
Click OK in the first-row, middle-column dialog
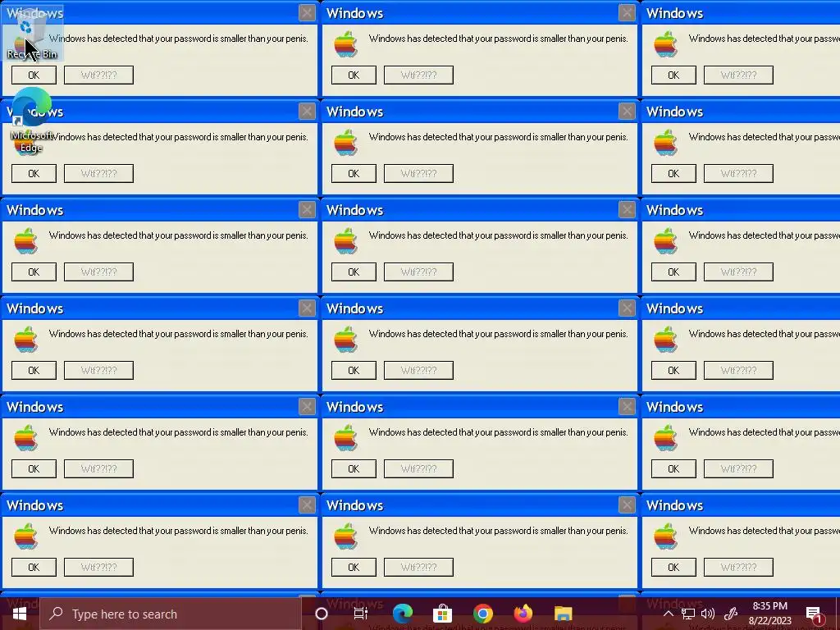pos(354,75)
